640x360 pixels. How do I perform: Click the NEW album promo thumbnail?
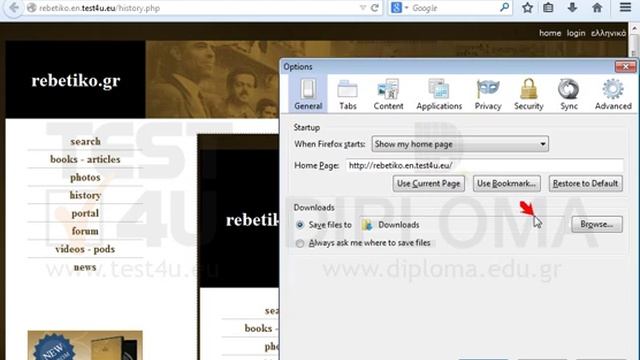(85, 345)
